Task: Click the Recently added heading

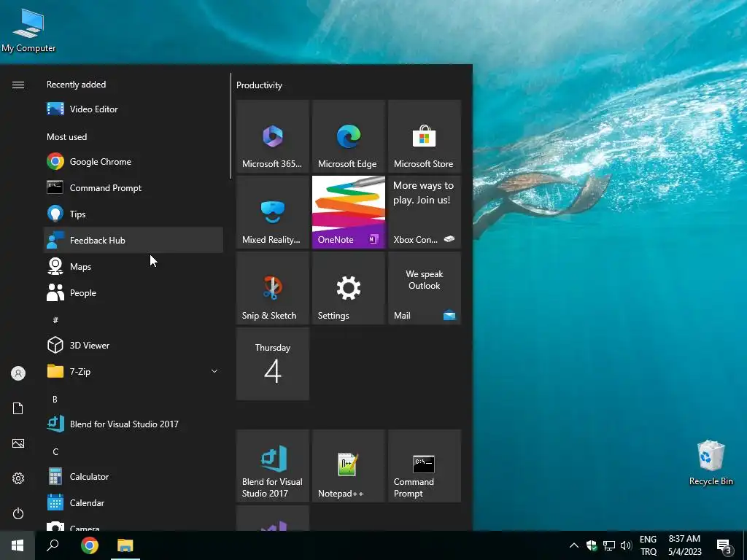Action: coord(76,85)
